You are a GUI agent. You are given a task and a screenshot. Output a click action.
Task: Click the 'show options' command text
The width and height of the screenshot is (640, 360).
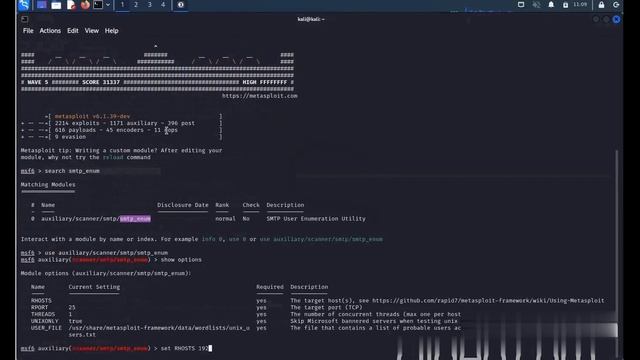pos(181,260)
